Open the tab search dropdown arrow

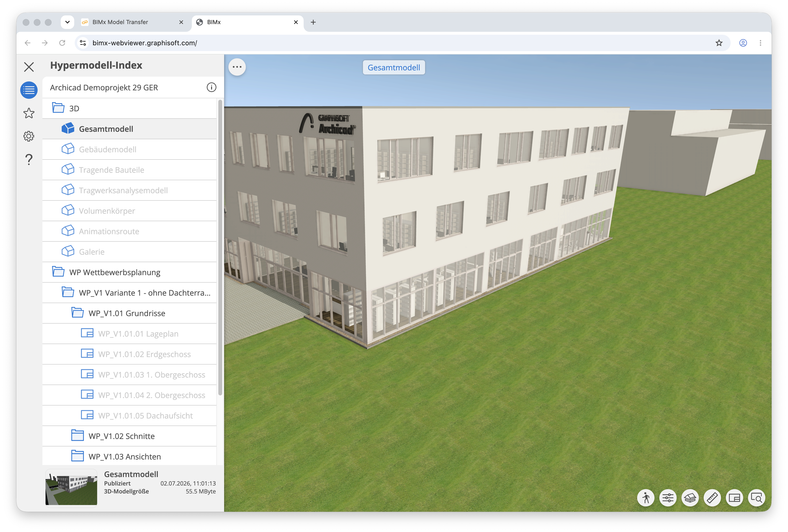pos(67,22)
